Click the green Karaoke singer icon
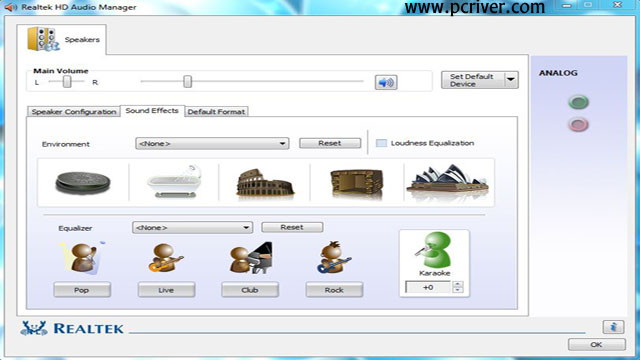 [435, 250]
